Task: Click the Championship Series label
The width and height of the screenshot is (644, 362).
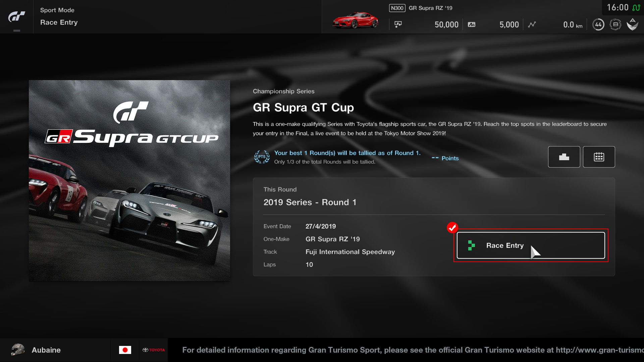Action: (283, 91)
